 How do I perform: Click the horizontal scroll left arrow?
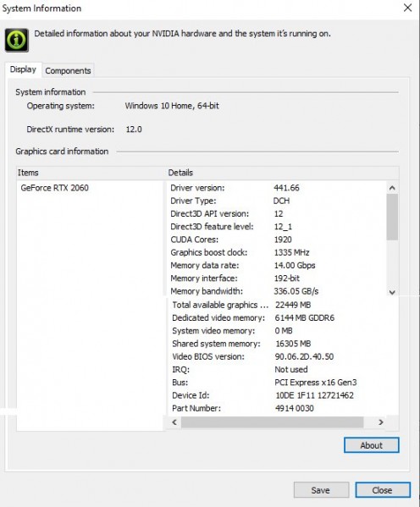click(x=174, y=422)
